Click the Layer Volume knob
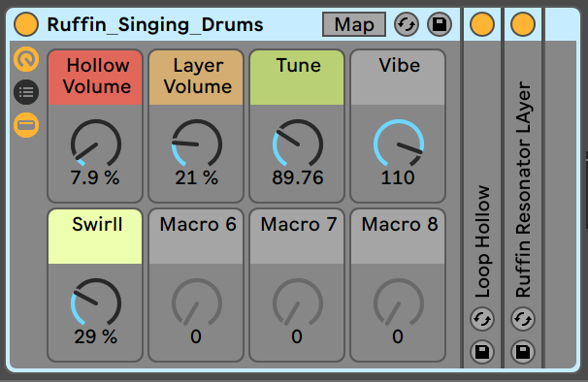Viewport: 588px width, 382px height. click(197, 143)
